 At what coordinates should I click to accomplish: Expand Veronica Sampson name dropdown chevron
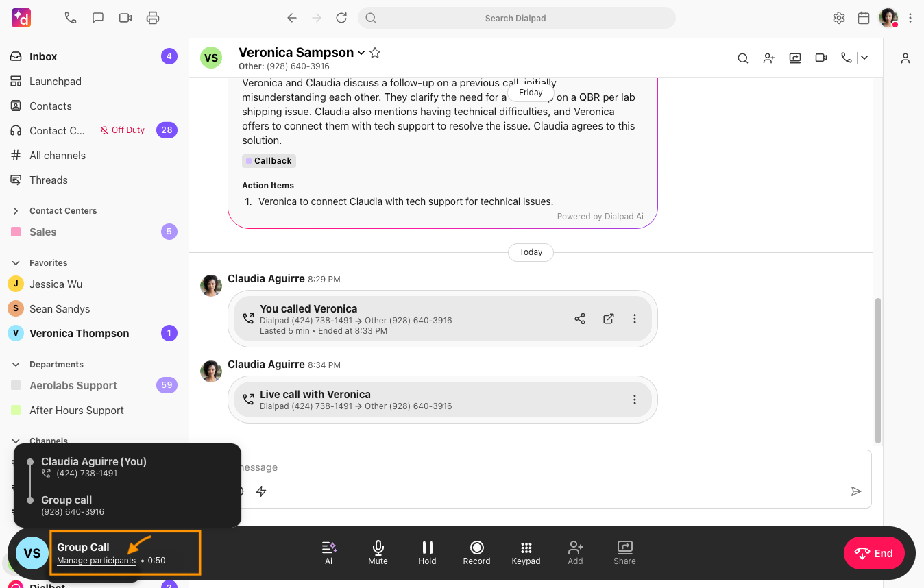(x=361, y=53)
